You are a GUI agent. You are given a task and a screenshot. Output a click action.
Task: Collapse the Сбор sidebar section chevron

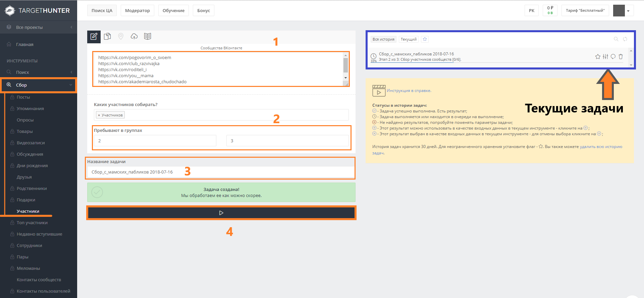click(x=71, y=85)
